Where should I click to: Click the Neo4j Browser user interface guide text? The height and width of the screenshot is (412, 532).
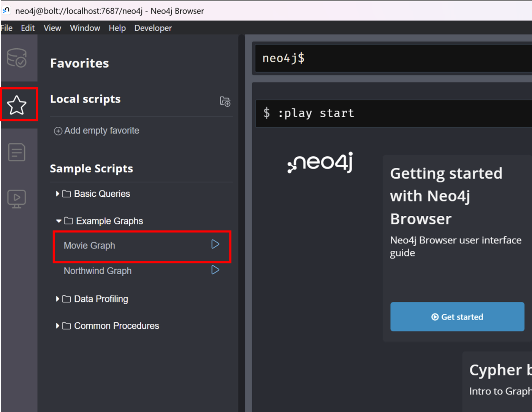click(456, 247)
